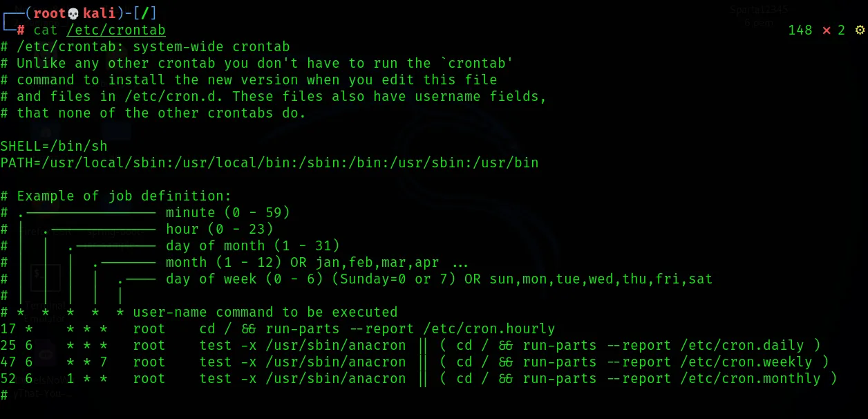
Task: Click the kali hostname in prompt
Action: (x=100, y=14)
